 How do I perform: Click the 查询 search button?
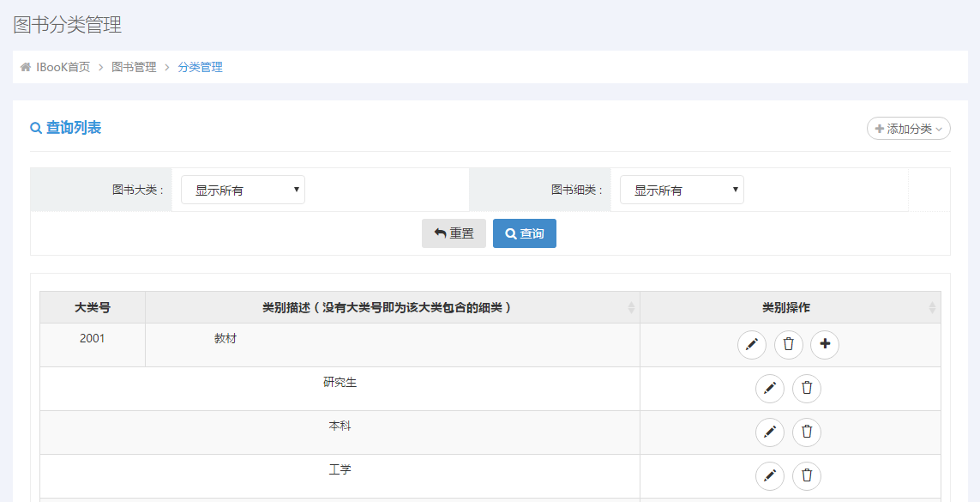tap(525, 233)
